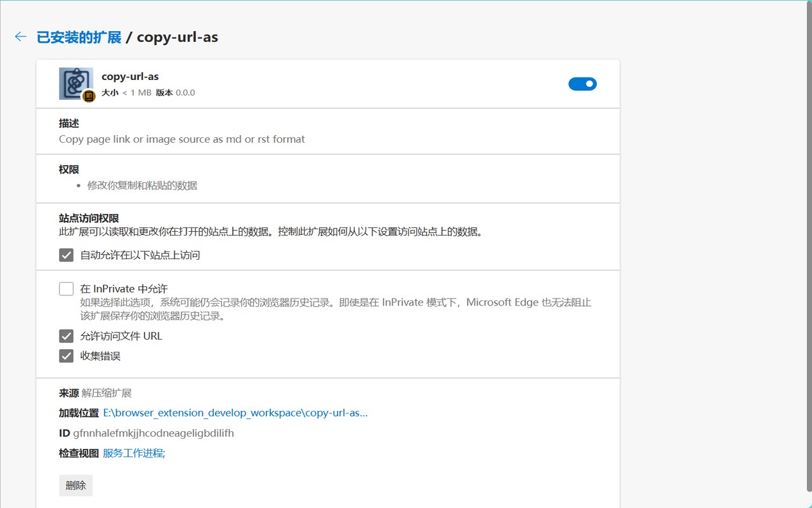812x508 pixels.
Task: Uncheck 自动允许在以下站点上访问 checkbox
Action: (x=66, y=255)
